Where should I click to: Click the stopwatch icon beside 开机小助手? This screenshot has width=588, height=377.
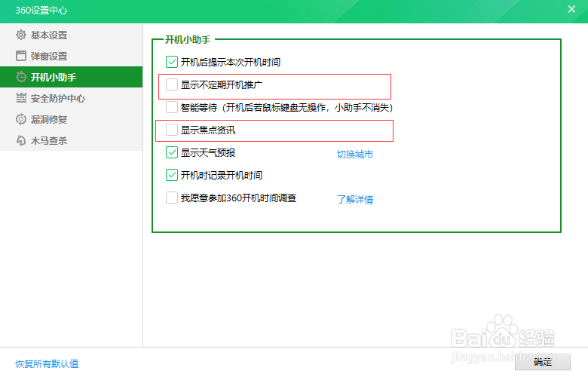click(21, 77)
